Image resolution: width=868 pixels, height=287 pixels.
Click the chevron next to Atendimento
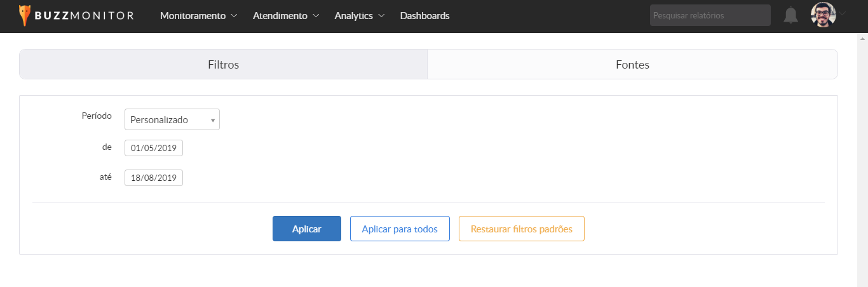point(316,16)
